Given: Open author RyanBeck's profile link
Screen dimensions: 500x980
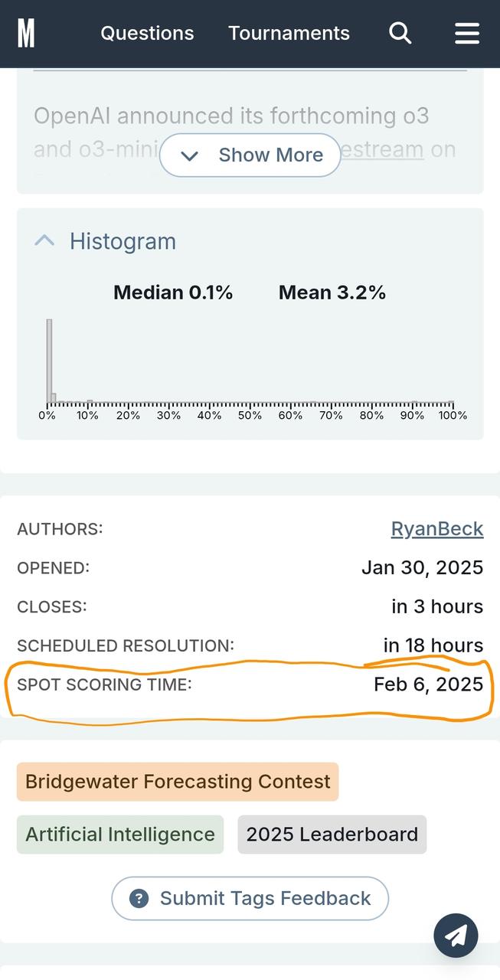Looking at the screenshot, I should pos(436,529).
